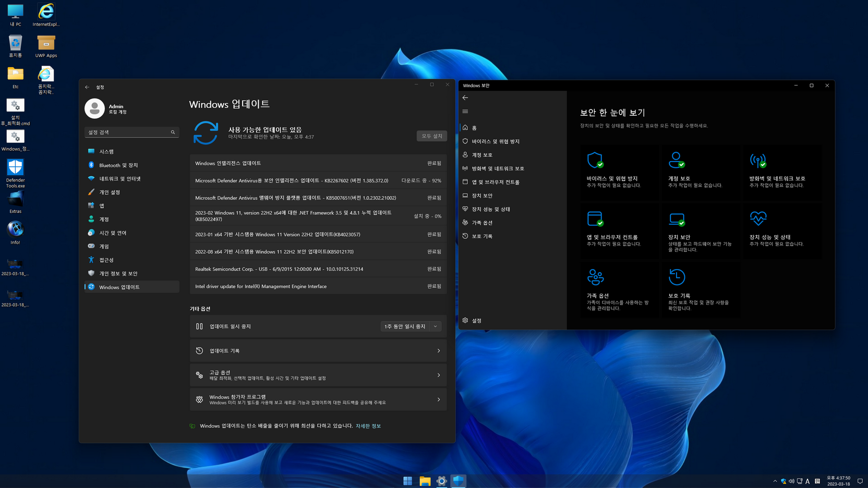
Task: Open the Recycle Bin desktop icon
Action: point(15,46)
